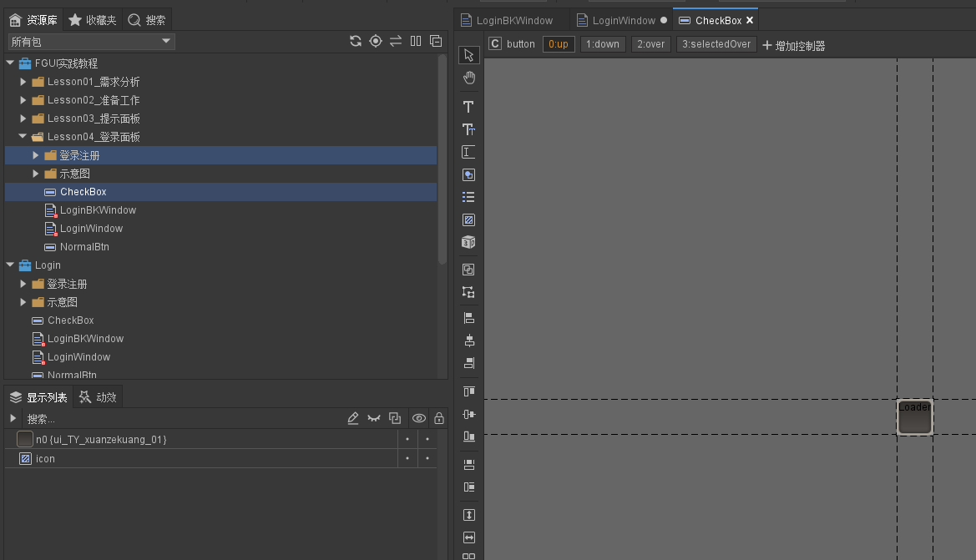Select the input text tool

coord(469,152)
